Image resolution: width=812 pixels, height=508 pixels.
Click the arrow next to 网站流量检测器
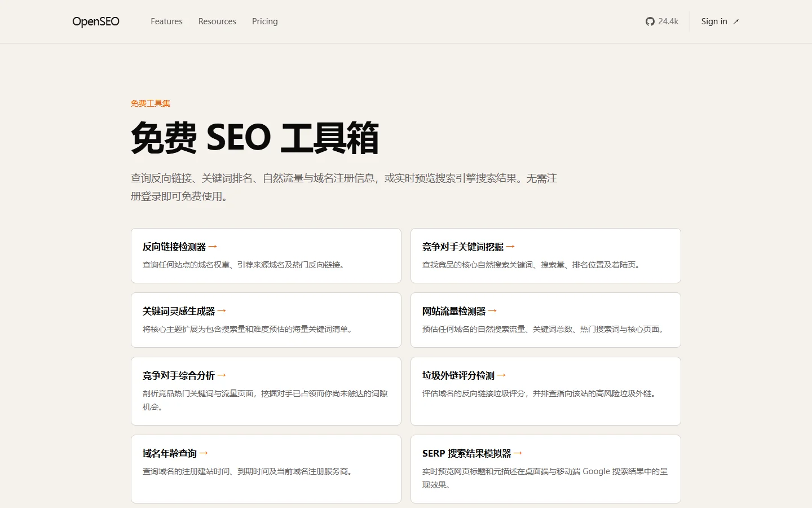click(x=492, y=311)
